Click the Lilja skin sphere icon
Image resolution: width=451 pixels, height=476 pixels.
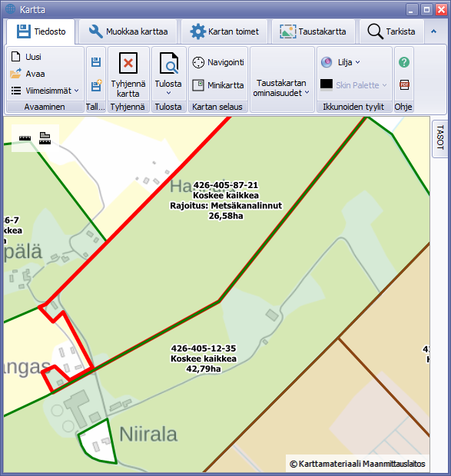pyautogui.click(x=327, y=62)
